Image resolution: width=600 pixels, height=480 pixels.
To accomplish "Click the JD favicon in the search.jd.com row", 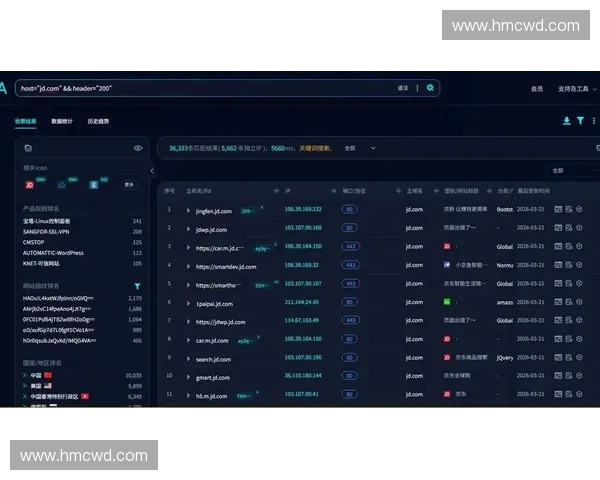I will 447,357.
